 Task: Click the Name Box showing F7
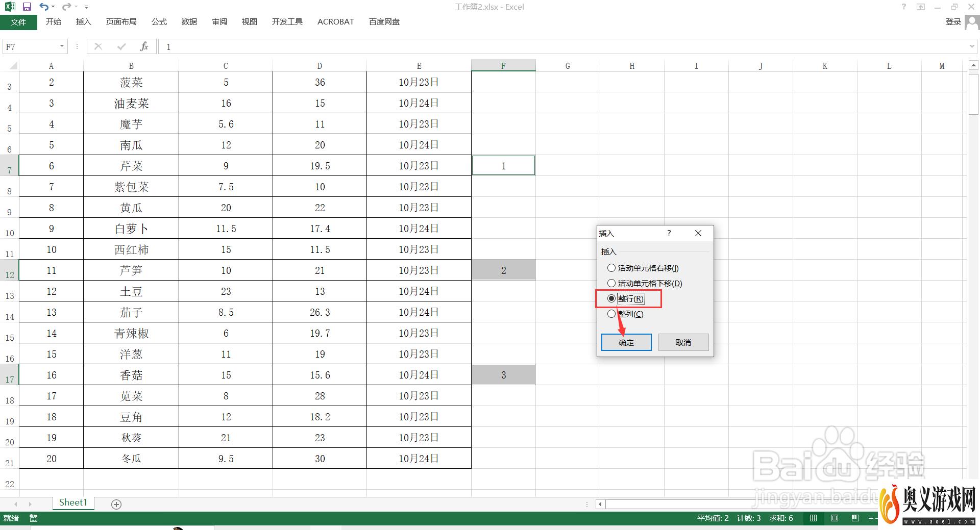(x=31, y=46)
